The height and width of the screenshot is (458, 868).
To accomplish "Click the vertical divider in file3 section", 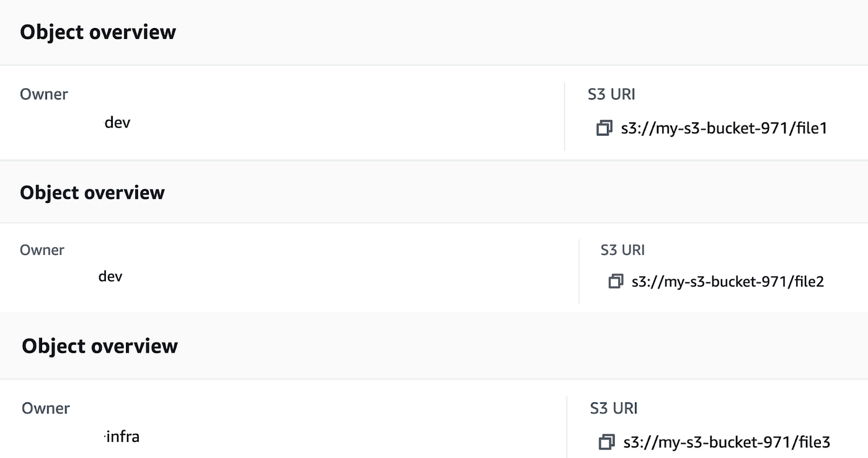I will coord(567,427).
